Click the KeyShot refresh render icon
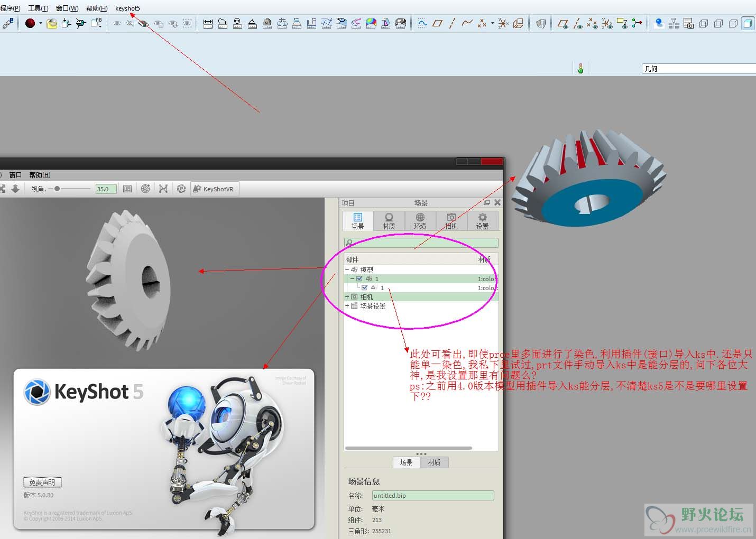This screenshot has width=756, height=539. click(181, 189)
